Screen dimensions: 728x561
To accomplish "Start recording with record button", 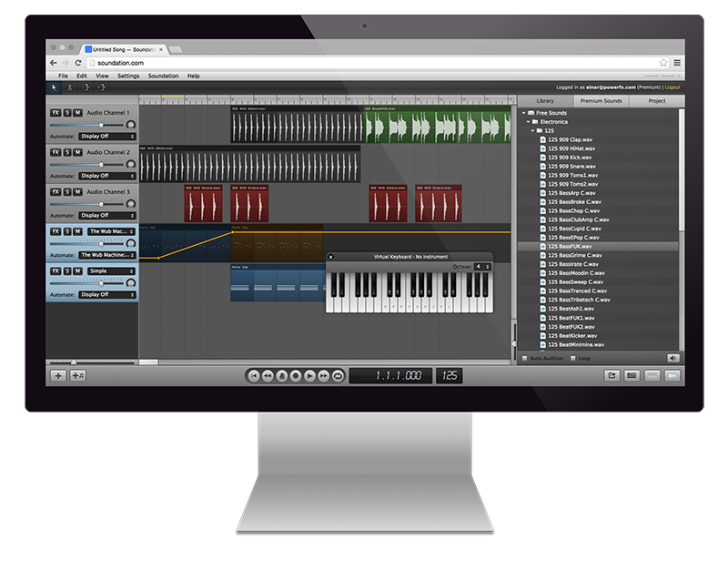I will pyautogui.click(x=295, y=375).
